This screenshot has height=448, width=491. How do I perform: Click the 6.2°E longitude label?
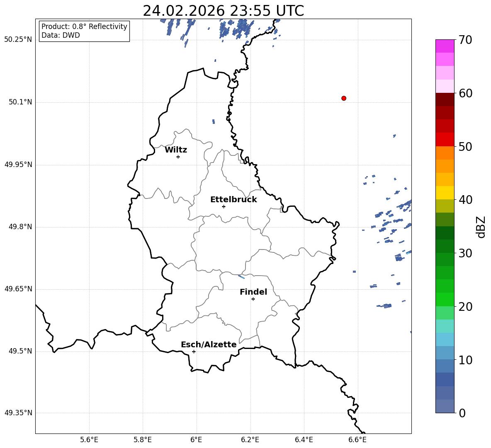pyautogui.click(x=250, y=440)
